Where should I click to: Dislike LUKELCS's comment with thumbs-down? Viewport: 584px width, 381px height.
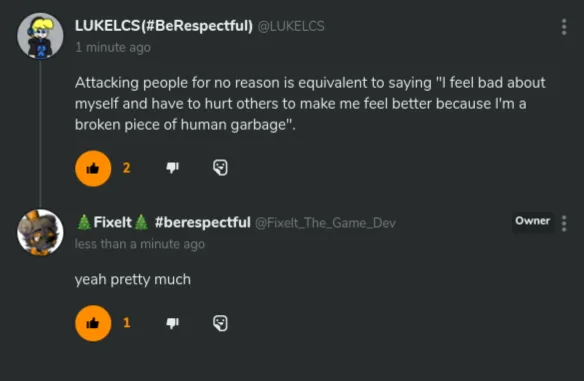[172, 168]
